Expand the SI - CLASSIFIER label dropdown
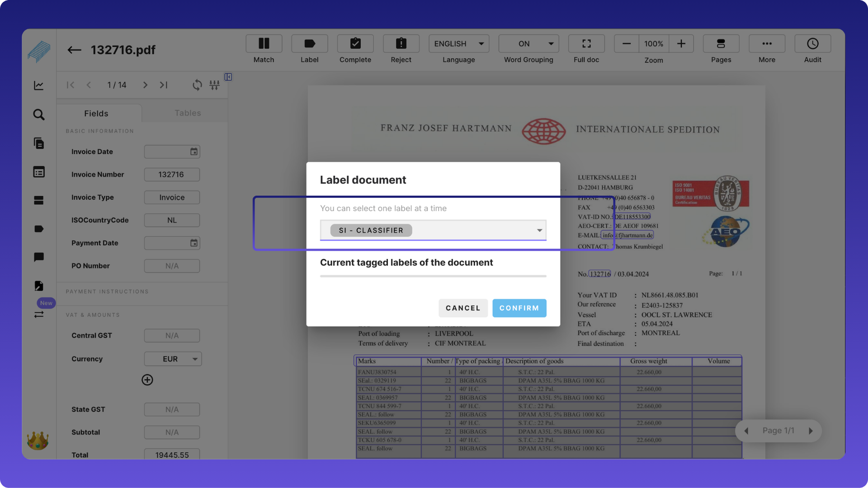Screen dimensions: 868x488 (x=539, y=230)
